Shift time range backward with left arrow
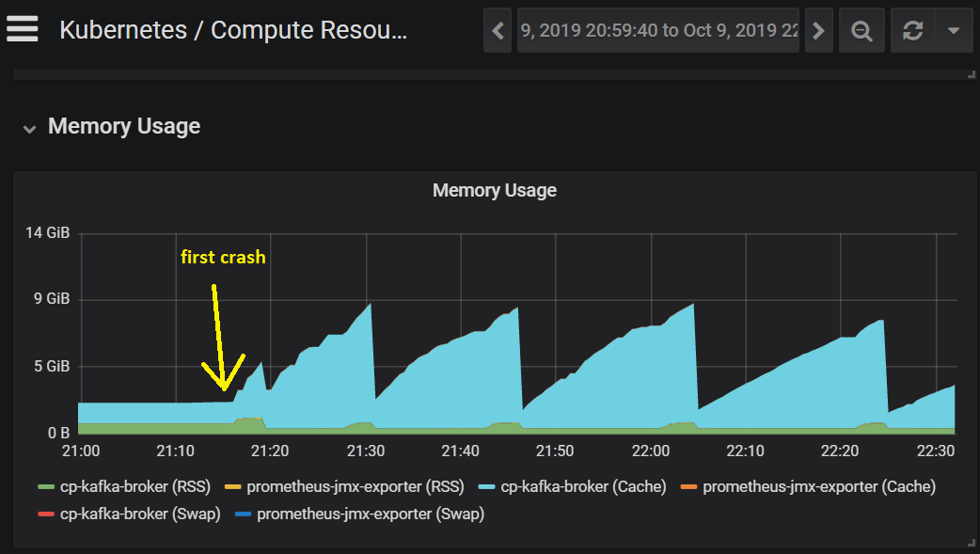This screenshot has height=554, width=980. 498,30
